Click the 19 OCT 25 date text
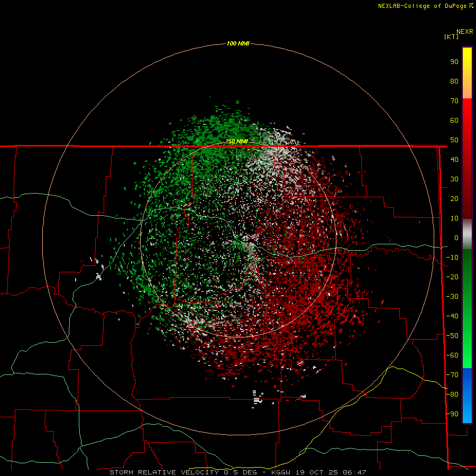 pos(317,472)
